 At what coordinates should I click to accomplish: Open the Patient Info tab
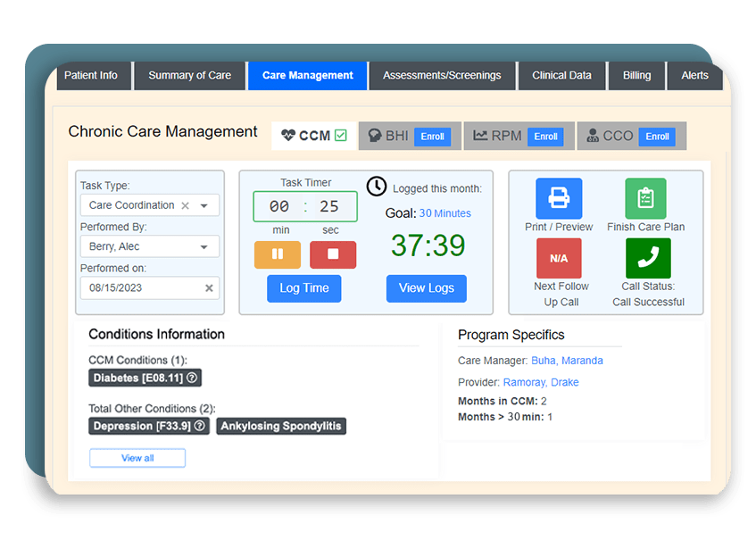93,75
